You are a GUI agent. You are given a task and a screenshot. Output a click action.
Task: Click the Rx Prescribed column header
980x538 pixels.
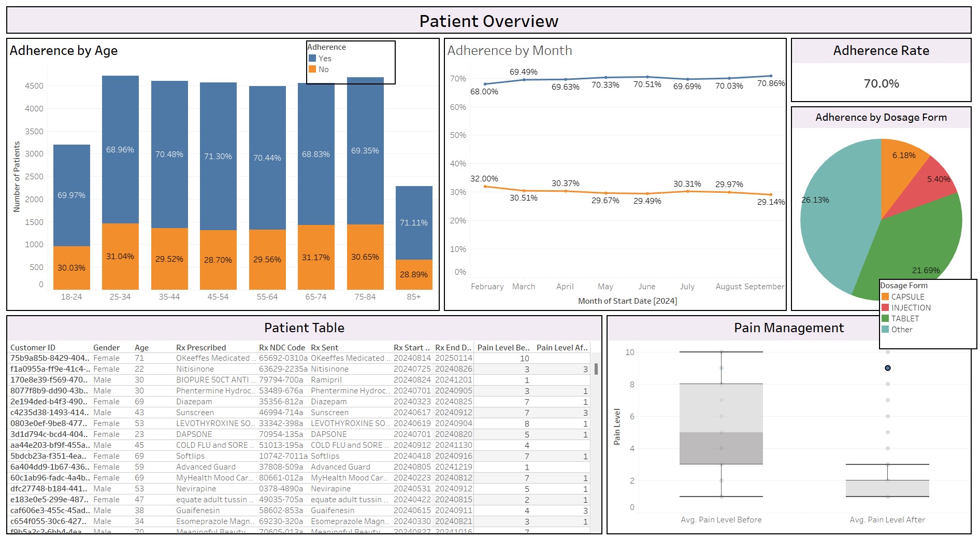click(201, 348)
